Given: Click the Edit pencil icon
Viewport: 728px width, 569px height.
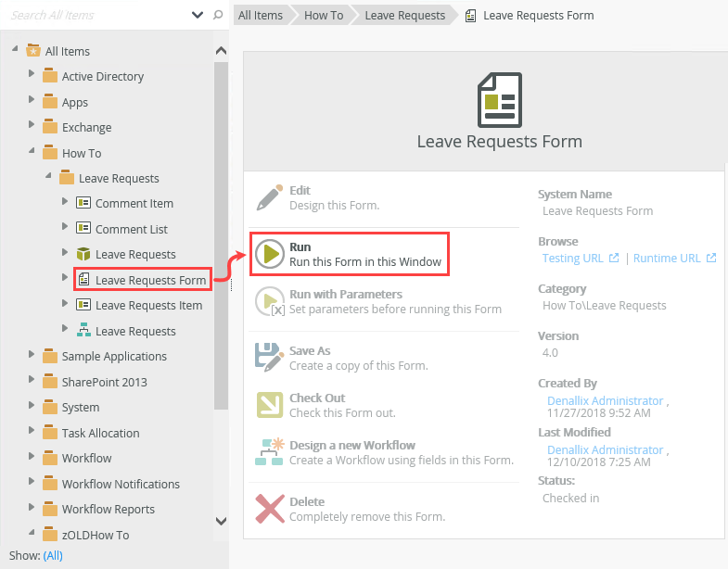Looking at the screenshot, I should pyautogui.click(x=270, y=197).
